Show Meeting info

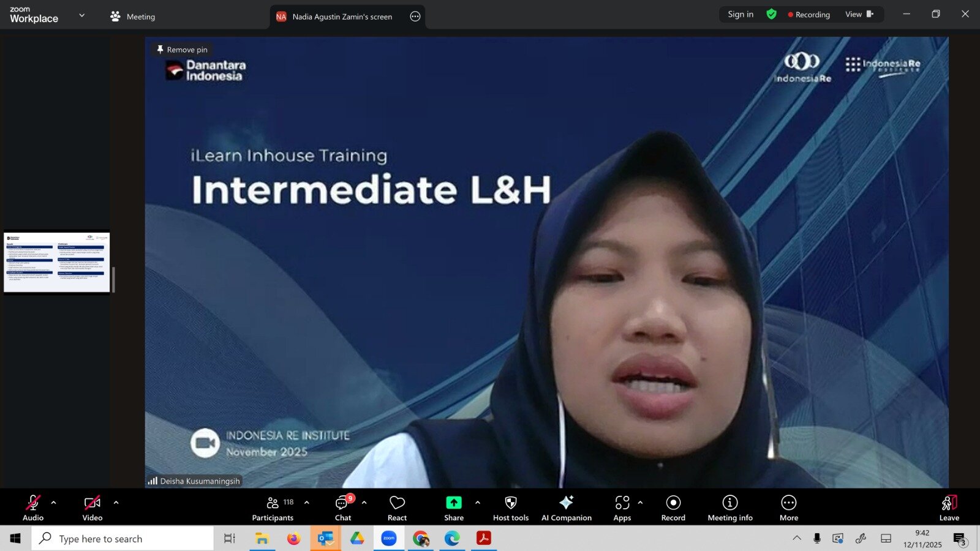pos(729,508)
